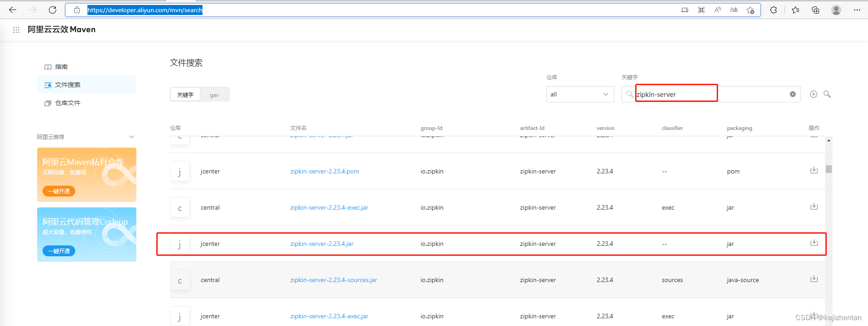Image resolution: width=868 pixels, height=326 pixels.
Task: Open the browser settings ellipsis menu
Action: click(857, 10)
